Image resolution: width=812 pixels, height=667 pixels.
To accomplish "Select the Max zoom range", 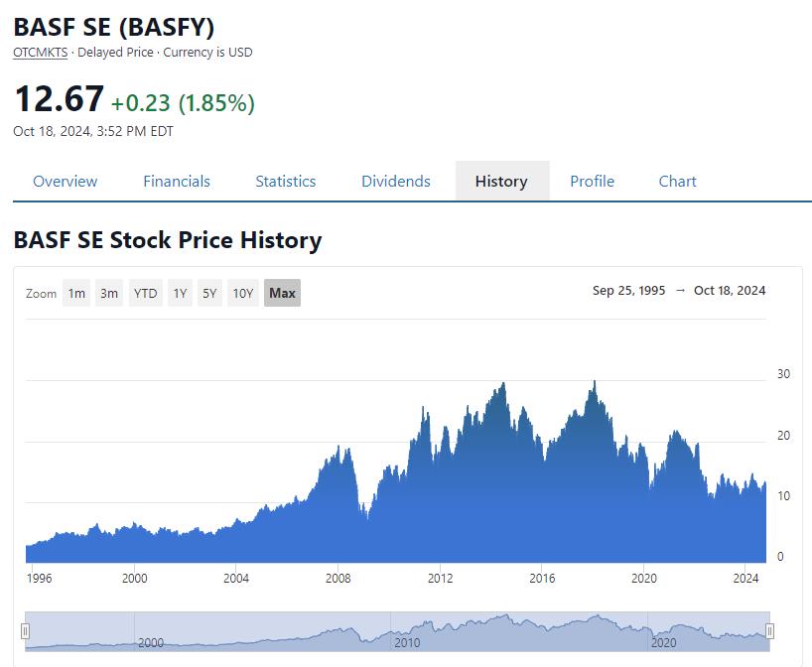I will 282,293.
